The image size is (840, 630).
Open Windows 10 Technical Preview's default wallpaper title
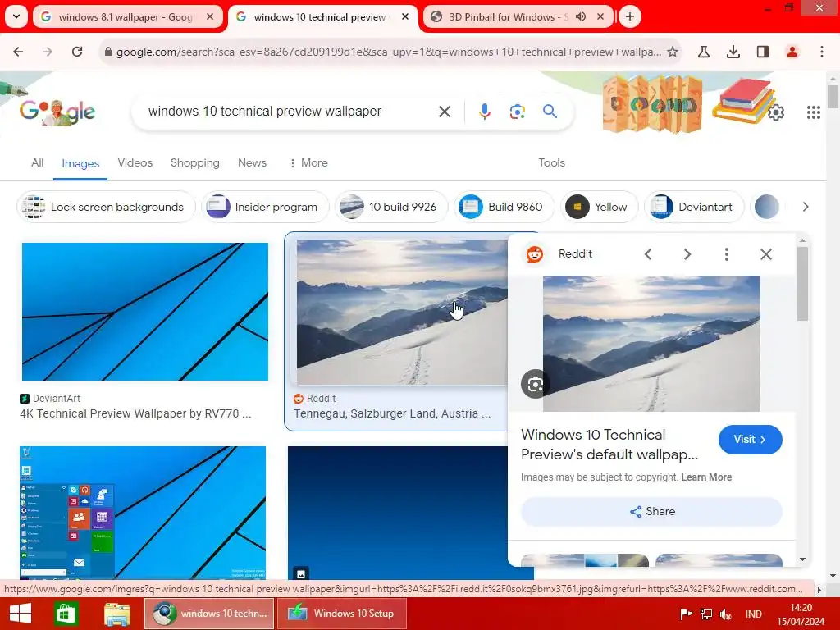pos(609,445)
